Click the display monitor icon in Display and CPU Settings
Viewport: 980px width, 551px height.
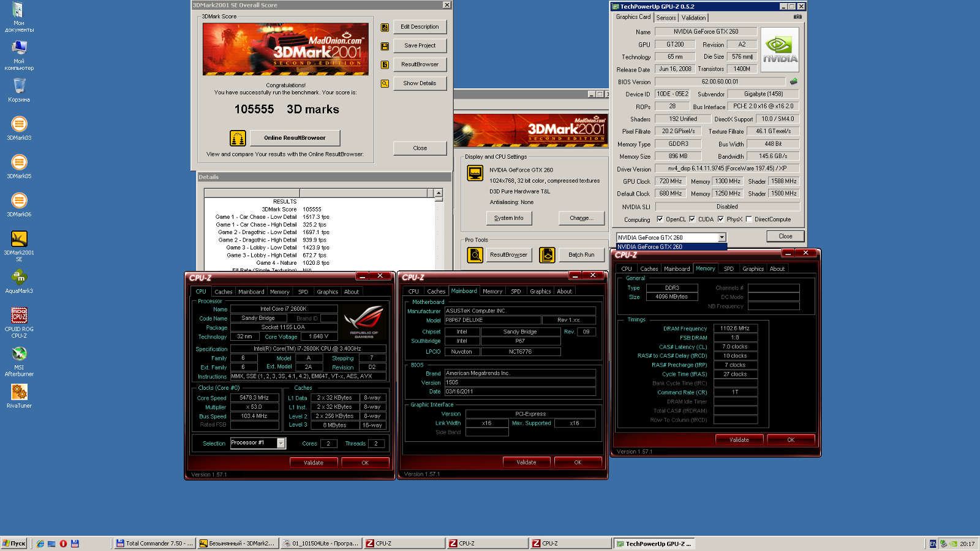click(x=475, y=173)
